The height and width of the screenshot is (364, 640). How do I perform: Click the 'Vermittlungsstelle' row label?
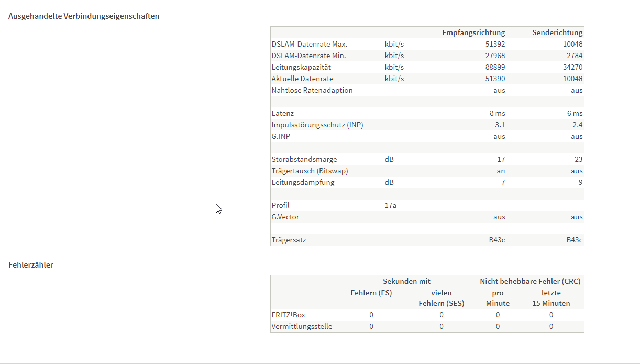[x=302, y=326]
